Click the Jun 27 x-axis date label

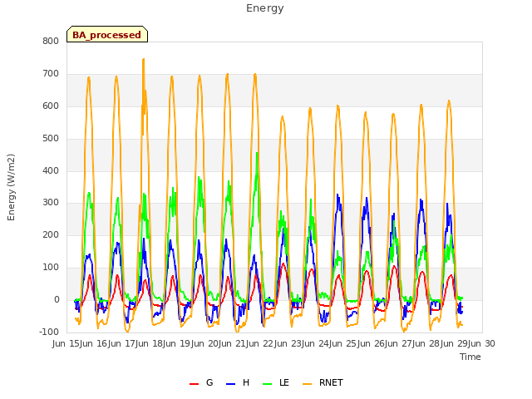click(x=399, y=343)
